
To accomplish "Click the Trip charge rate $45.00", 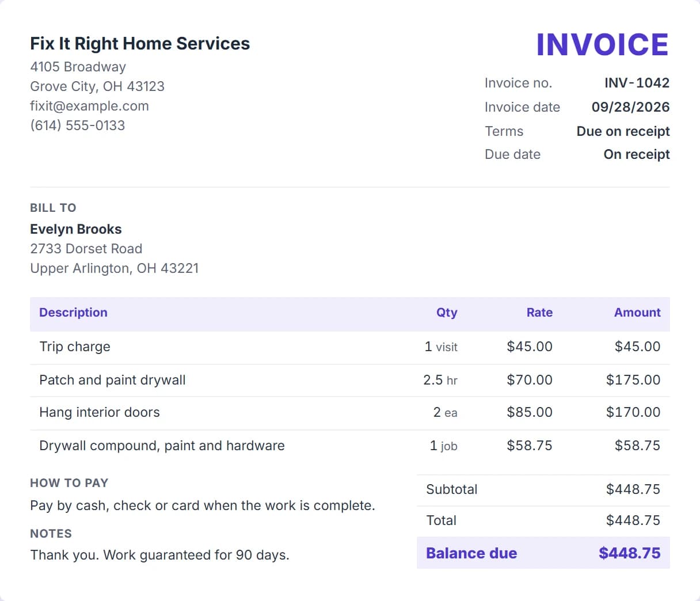I will 530,347.
